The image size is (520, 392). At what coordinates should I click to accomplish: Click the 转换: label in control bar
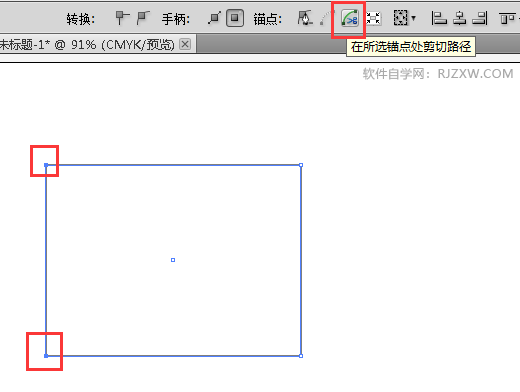tap(80, 19)
